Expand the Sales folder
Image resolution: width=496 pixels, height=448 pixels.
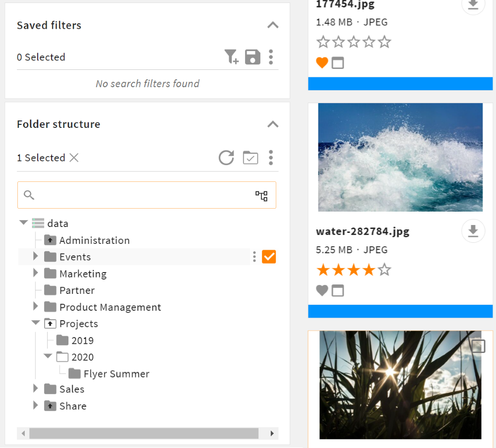pos(35,388)
